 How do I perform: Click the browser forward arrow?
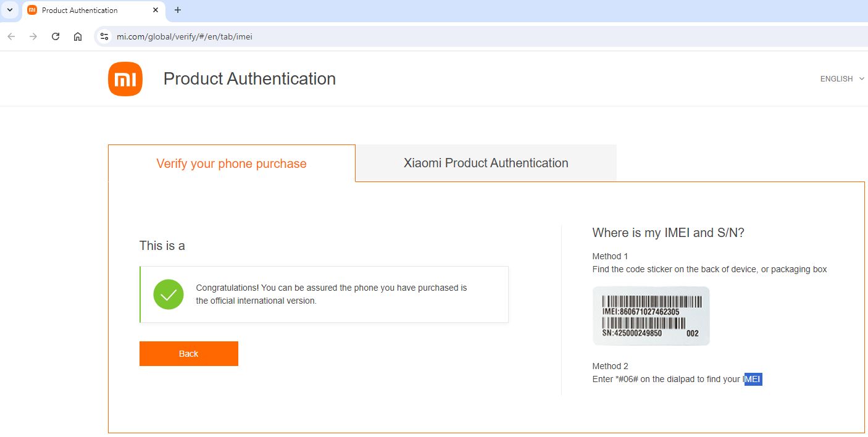click(33, 36)
